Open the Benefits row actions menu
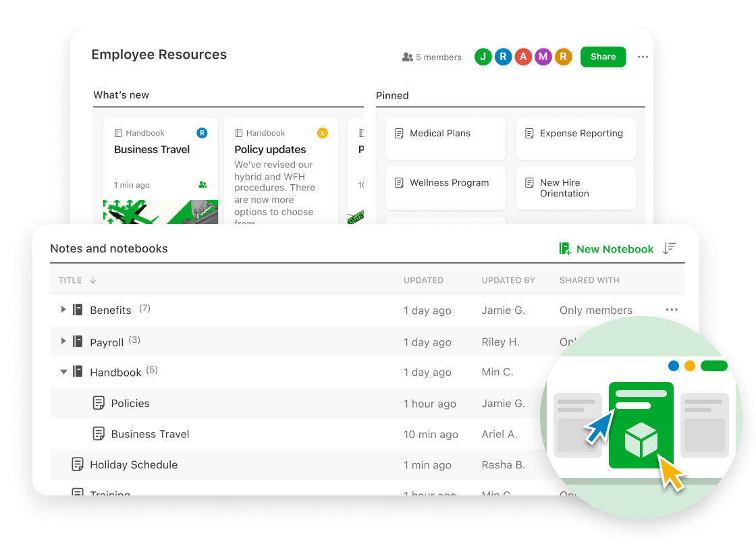Screen dimensions: 756x540 click(672, 309)
